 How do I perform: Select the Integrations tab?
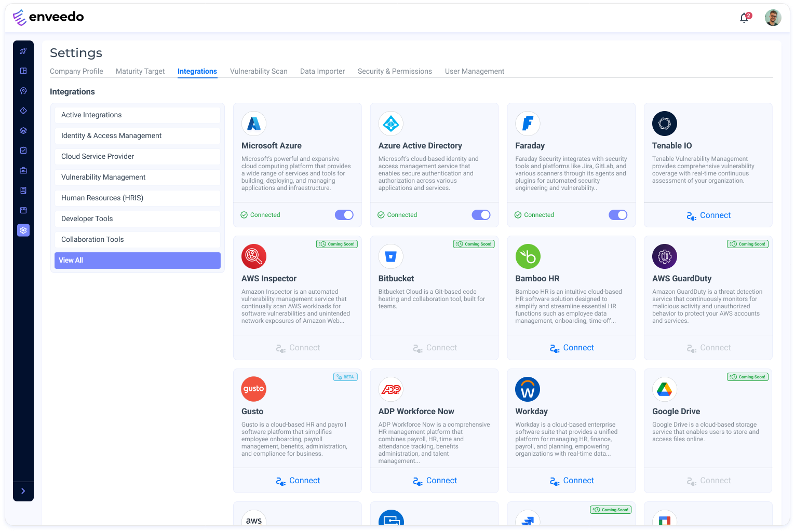click(x=197, y=71)
